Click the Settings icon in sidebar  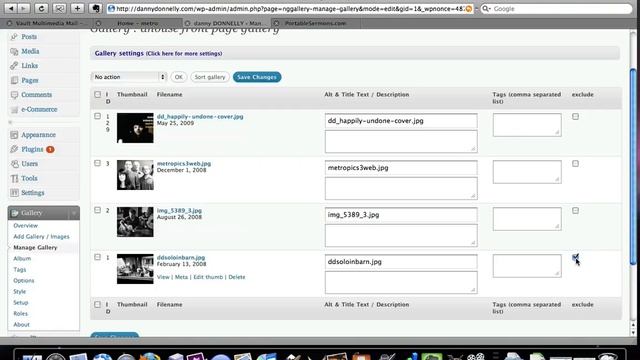pos(14,193)
